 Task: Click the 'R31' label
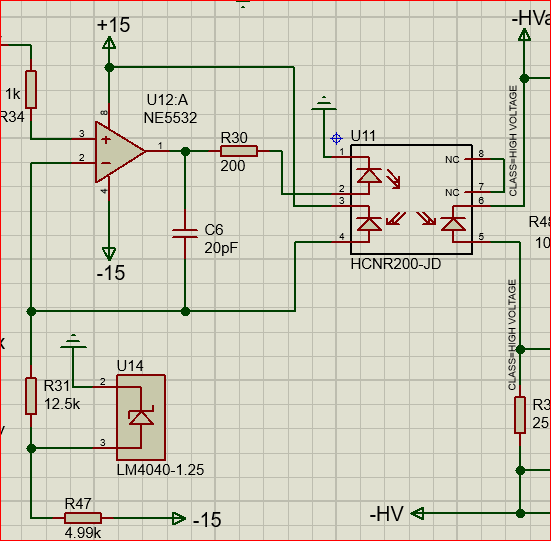coord(57,386)
